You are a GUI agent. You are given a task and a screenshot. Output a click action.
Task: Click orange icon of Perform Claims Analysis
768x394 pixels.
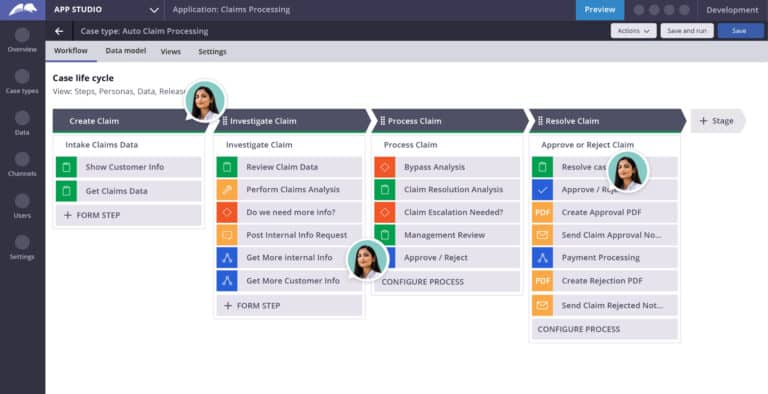(227, 190)
